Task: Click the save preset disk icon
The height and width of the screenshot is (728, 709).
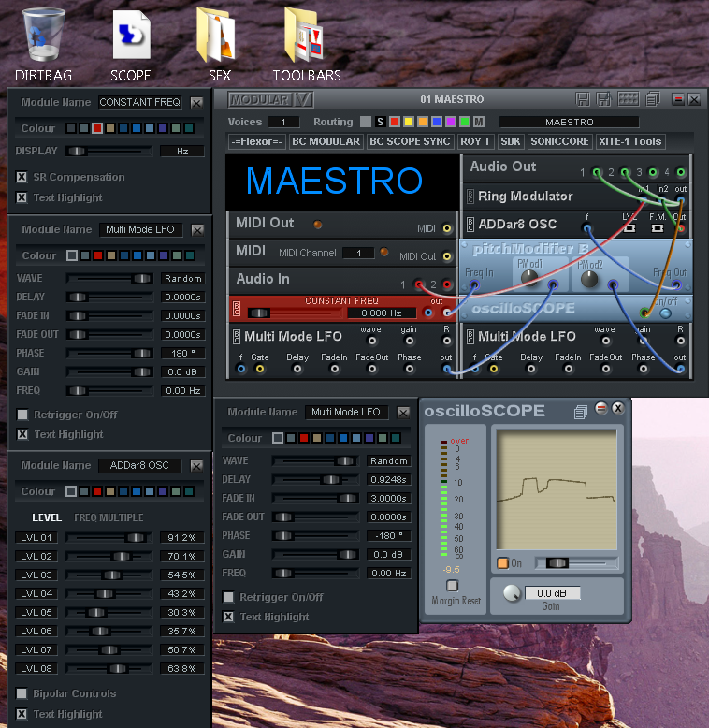Action: (583, 99)
